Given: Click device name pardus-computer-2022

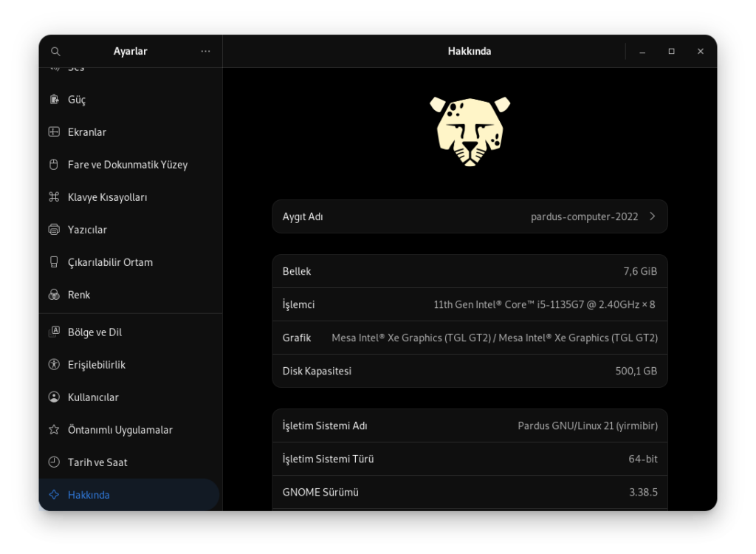Looking at the screenshot, I should pos(585,216).
